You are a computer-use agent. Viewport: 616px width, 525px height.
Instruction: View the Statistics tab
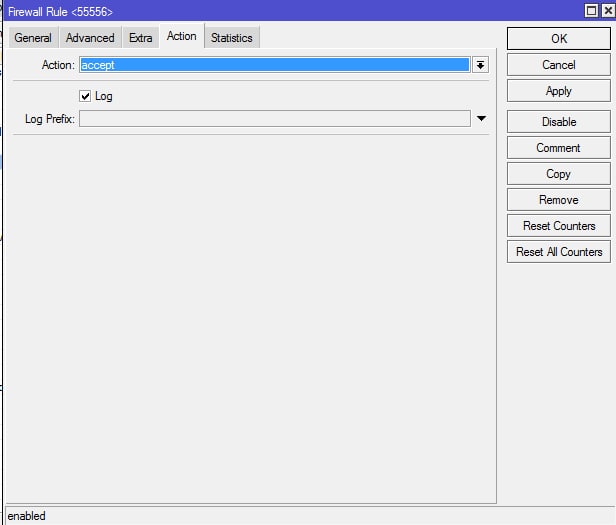tap(232, 38)
